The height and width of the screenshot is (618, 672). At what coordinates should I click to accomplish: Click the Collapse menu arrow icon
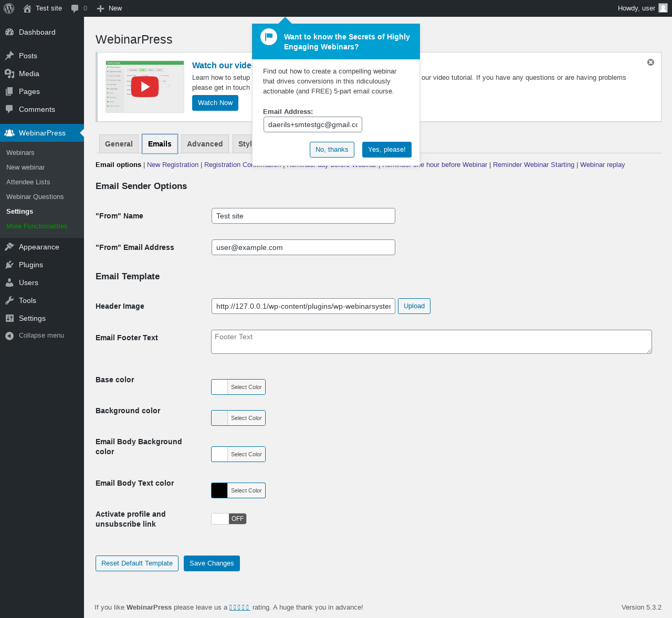[x=9, y=336]
